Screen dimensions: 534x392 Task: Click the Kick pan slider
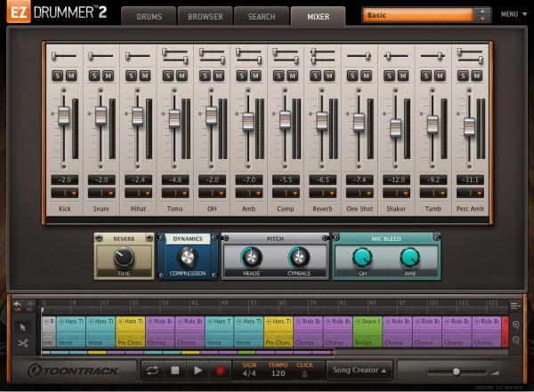click(64, 56)
